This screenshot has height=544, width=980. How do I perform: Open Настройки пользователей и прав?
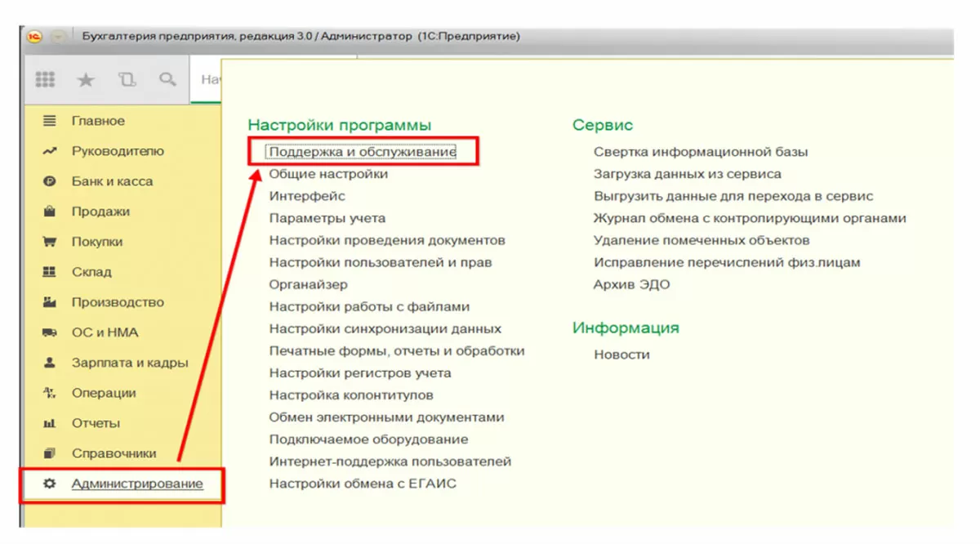point(381,262)
